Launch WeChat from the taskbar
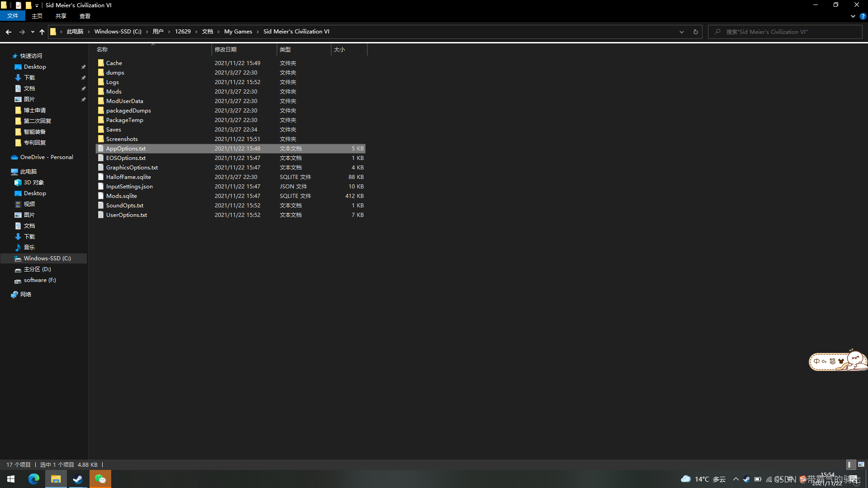This screenshot has width=868, height=488. 100,479
